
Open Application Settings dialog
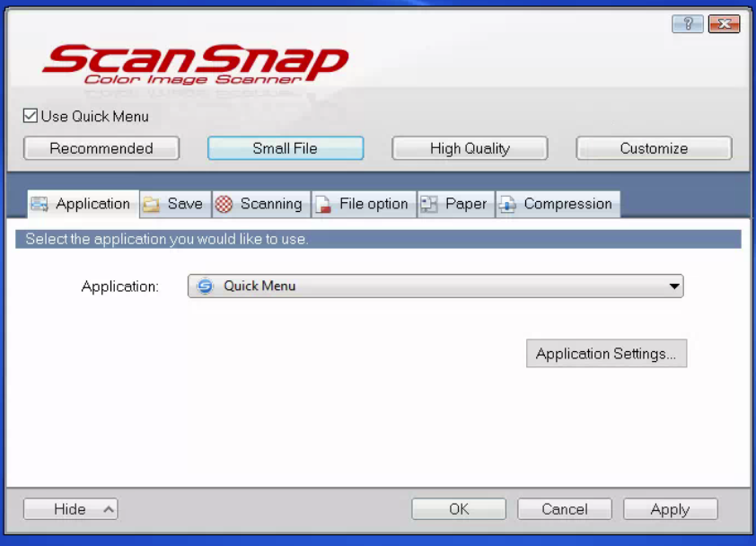[x=606, y=354]
